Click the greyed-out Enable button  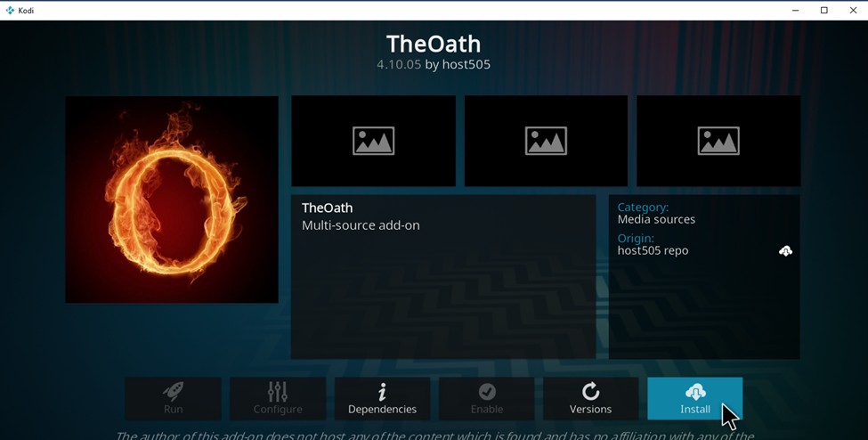tap(487, 398)
